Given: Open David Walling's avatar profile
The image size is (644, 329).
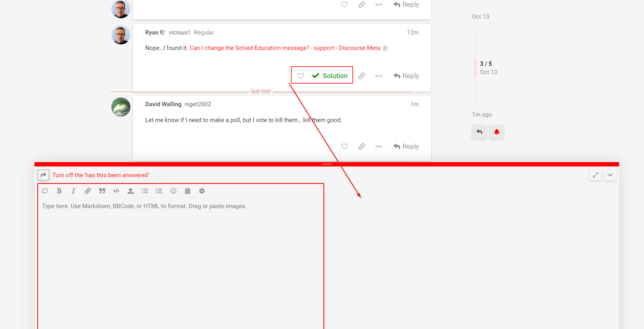Looking at the screenshot, I should pos(121,107).
